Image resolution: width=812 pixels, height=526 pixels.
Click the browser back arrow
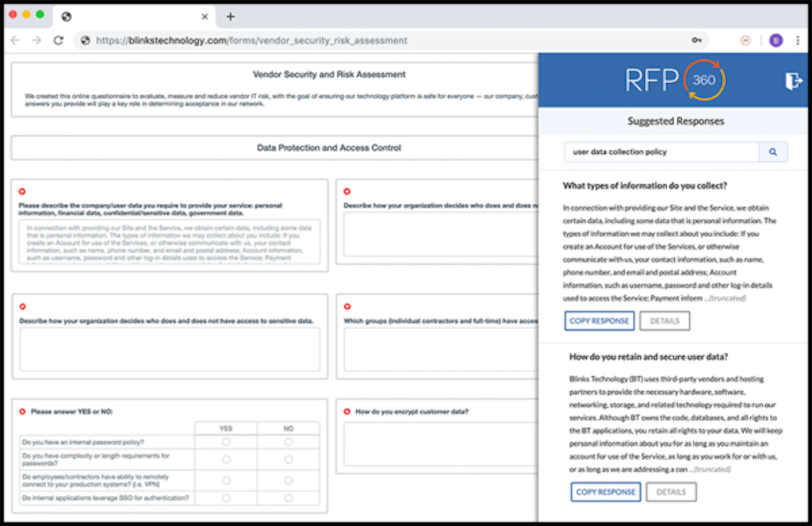tap(15, 41)
